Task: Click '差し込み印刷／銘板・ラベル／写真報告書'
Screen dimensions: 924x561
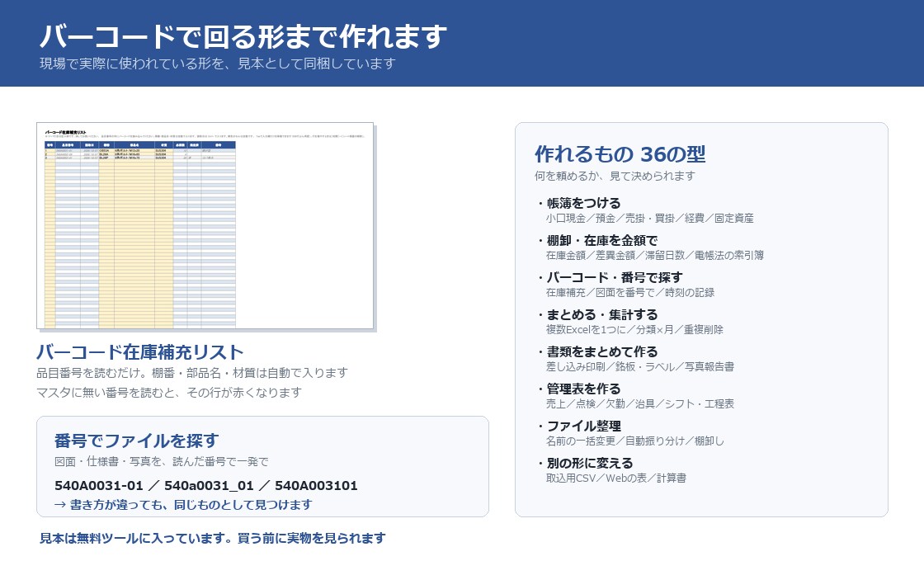Action: (640, 367)
